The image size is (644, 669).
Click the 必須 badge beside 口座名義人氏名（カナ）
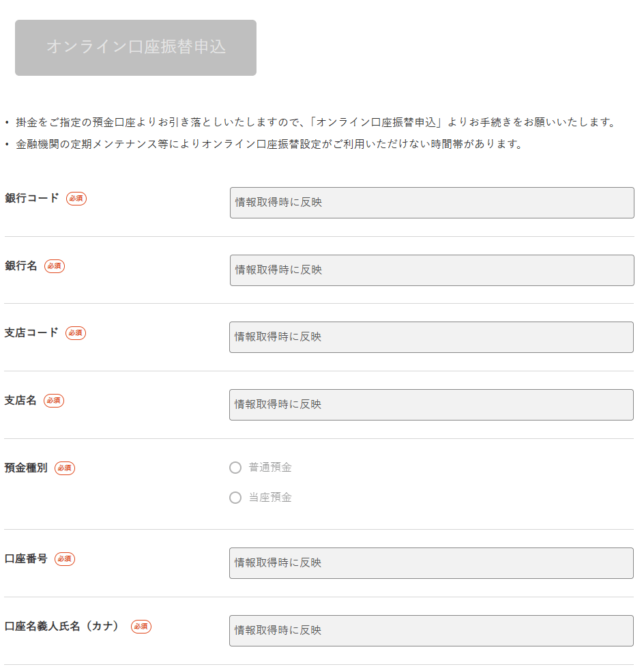point(141,627)
